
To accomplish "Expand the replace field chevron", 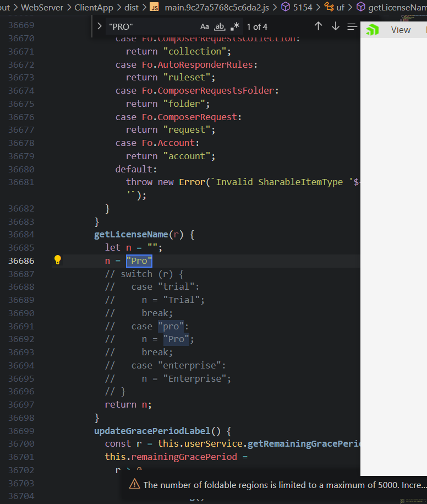I will click(99, 26).
